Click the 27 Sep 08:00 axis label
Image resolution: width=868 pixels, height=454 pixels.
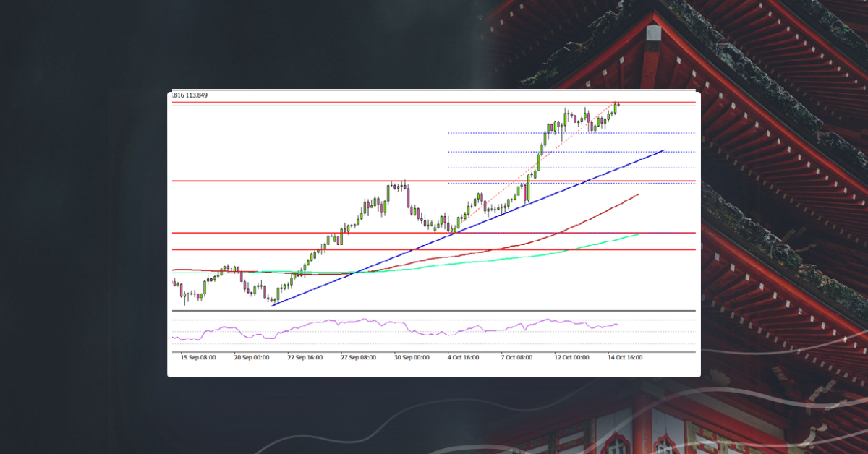[x=359, y=356]
